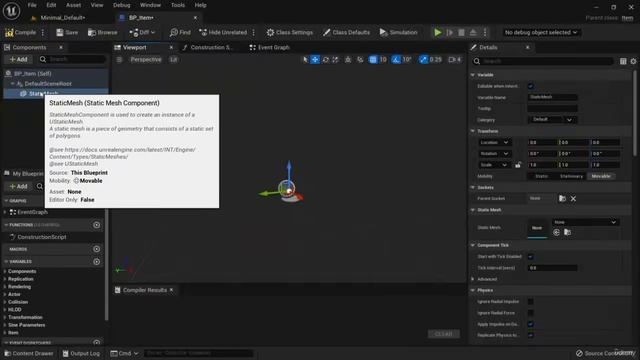Use selected asset for Static Mesh
This screenshot has width=640, height=360.
tap(556, 232)
